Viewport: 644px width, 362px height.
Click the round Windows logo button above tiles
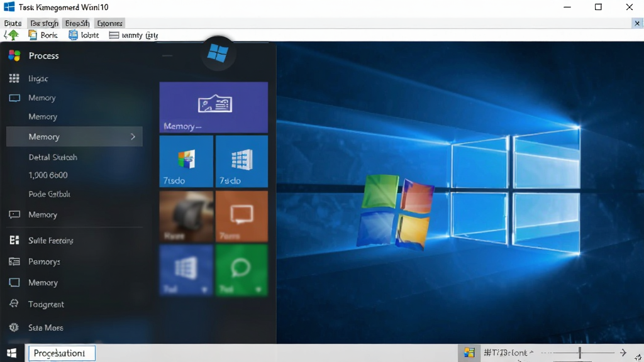(x=218, y=53)
